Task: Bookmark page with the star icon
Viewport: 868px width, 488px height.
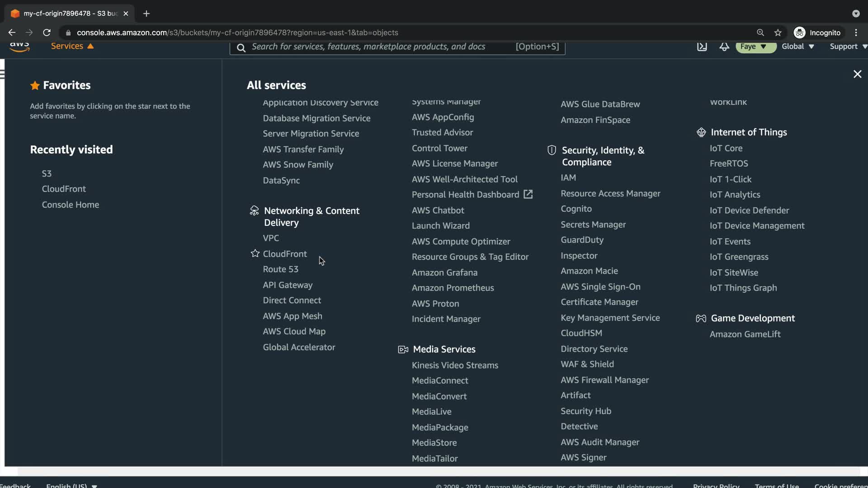Action: pos(778,33)
